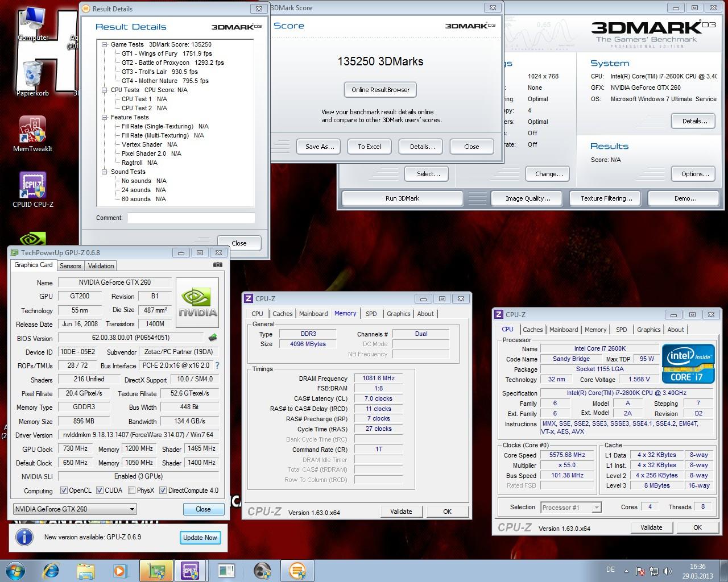This screenshot has width=728, height=582.
Task: Click the GPU-Z title bar icon
Action: 15,252
